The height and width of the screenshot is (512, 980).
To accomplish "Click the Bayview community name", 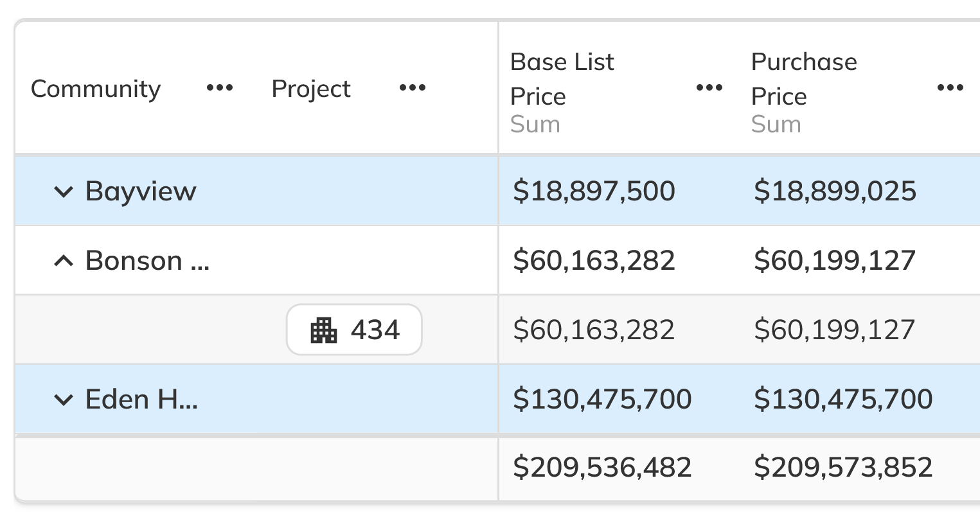I will click(141, 191).
